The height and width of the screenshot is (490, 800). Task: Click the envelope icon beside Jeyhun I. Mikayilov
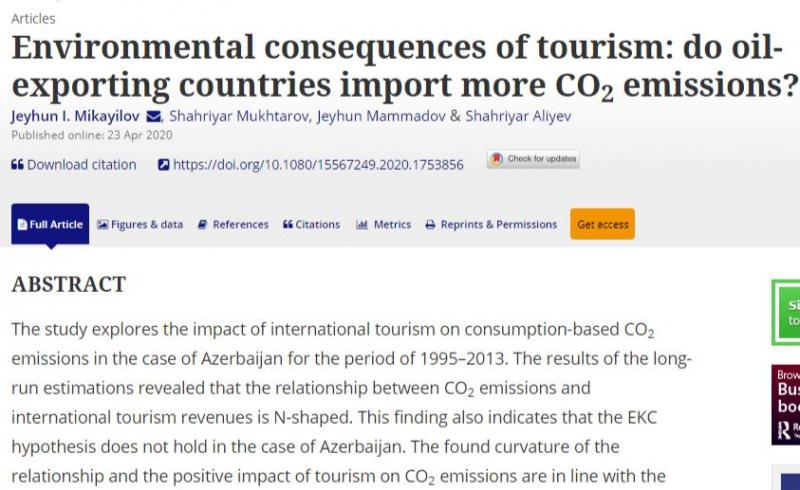point(154,117)
